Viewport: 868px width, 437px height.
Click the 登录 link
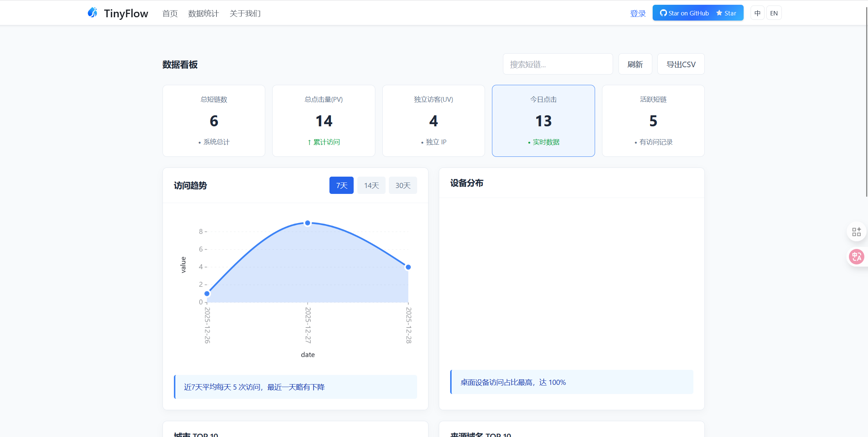[638, 14]
